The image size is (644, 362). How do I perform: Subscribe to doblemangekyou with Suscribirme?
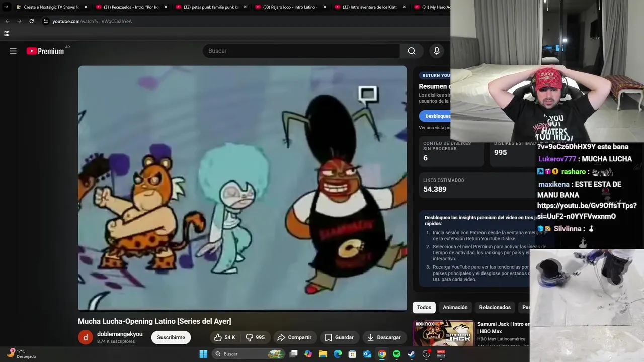coord(171,337)
